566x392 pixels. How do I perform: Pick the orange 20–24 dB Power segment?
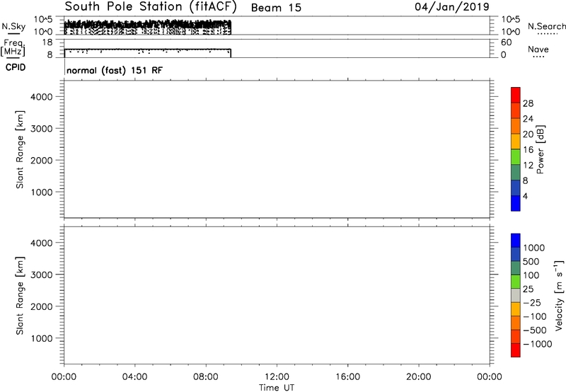coord(516,127)
